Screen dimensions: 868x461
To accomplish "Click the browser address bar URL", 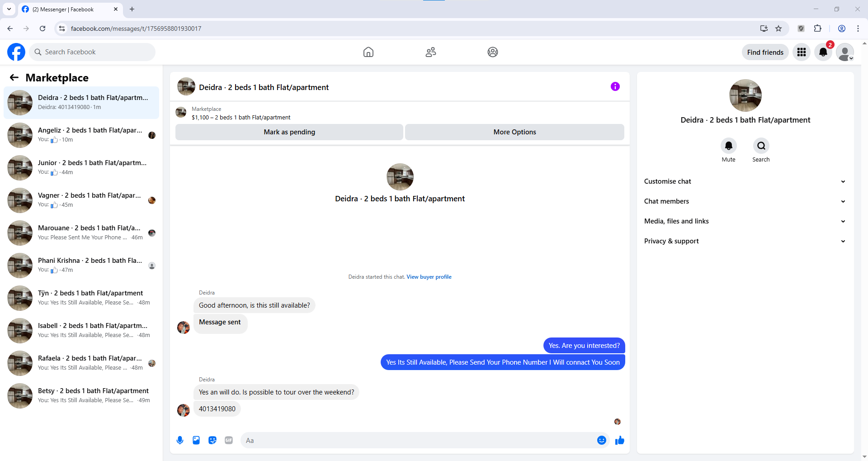I will click(x=136, y=29).
